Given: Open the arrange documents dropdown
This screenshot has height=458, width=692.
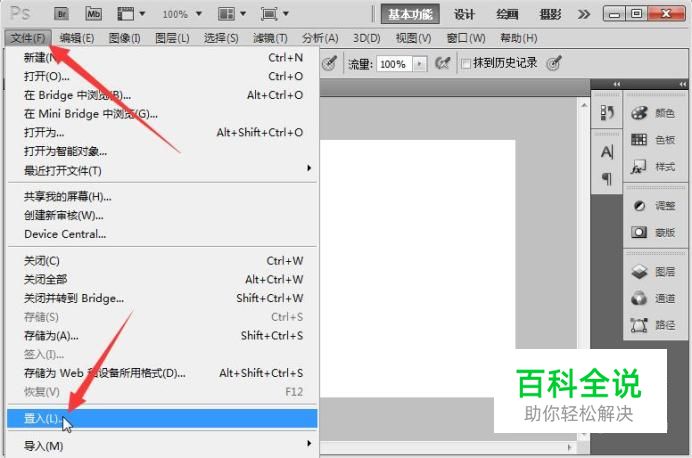Looking at the screenshot, I should point(232,14).
